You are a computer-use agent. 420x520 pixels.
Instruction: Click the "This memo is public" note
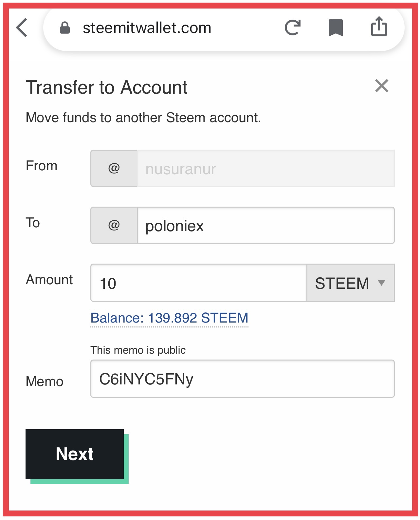click(138, 350)
